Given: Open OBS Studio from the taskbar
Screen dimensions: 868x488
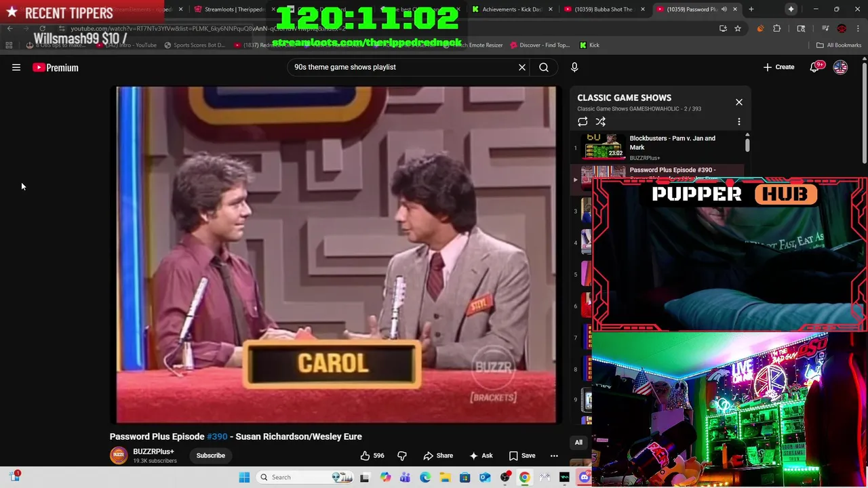Looking at the screenshot, I should click(505, 477).
